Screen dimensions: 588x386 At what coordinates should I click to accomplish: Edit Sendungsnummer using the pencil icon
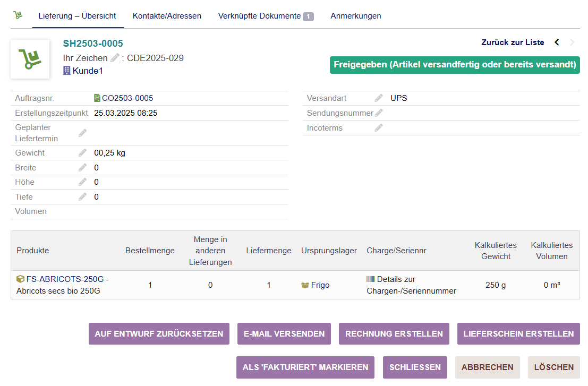(x=379, y=113)
